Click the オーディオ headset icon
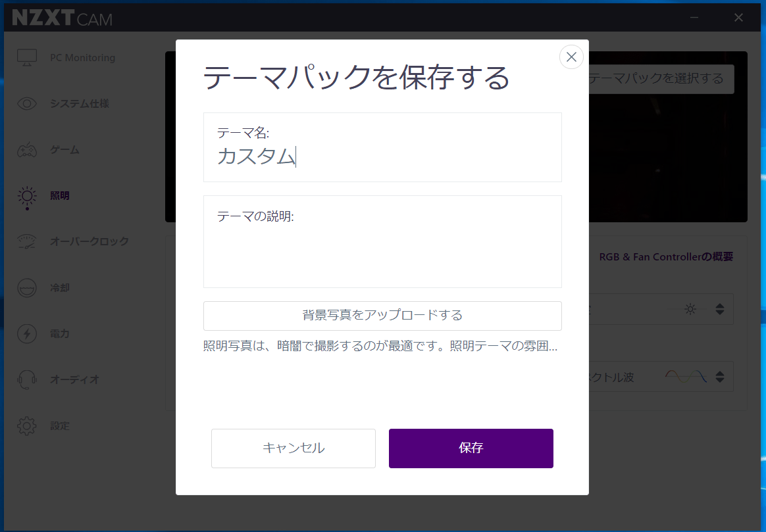 click(27, 379)
